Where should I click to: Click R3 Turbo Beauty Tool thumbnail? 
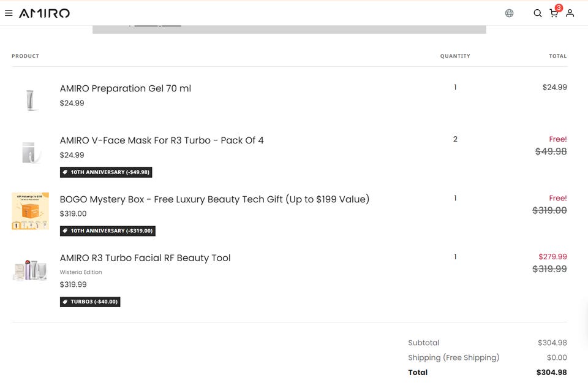tap(31, 270)
